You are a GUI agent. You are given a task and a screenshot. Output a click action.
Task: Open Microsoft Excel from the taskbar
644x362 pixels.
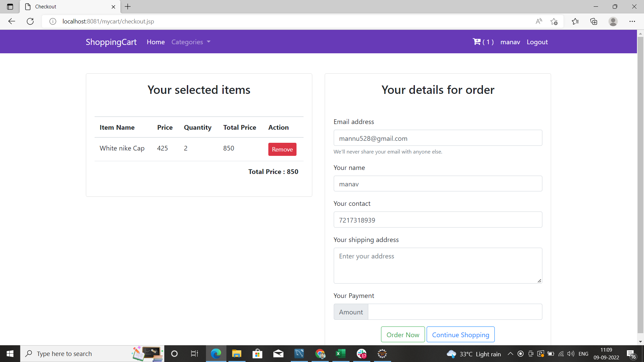340,354
